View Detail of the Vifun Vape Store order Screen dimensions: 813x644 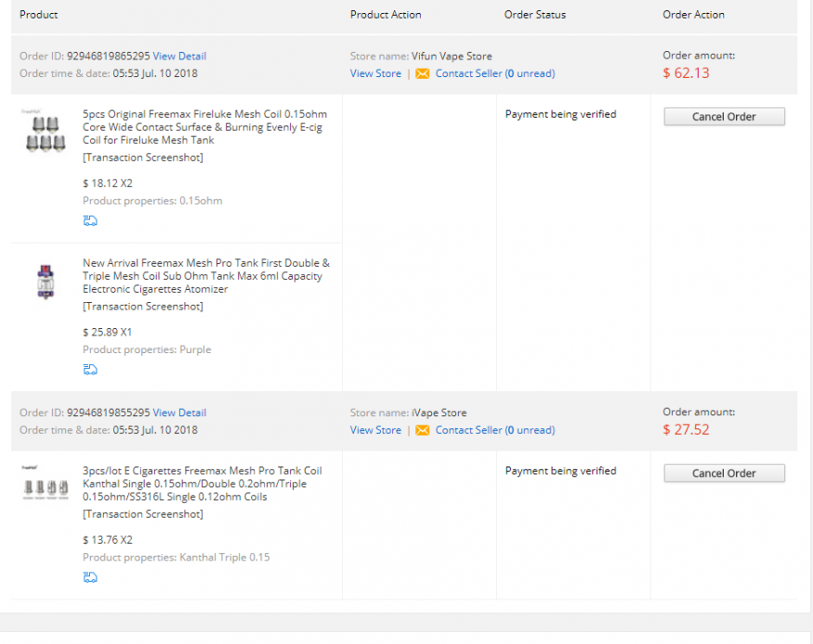coord(179,56)
